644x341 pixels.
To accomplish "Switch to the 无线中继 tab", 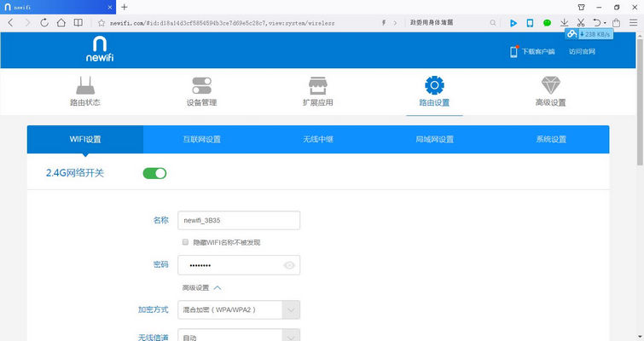I will pyautogui.click(x=318, y=140).
